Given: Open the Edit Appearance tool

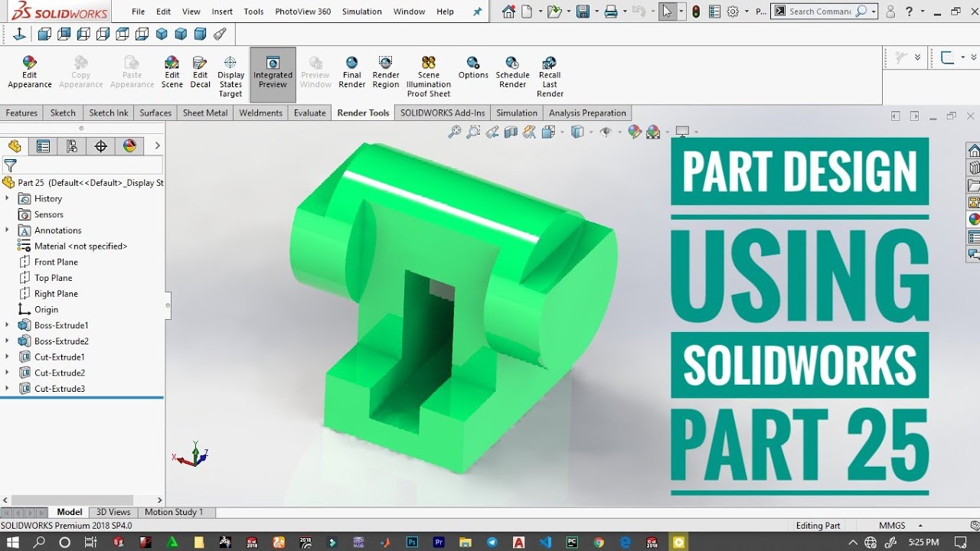Looking at the screenshot, I should (29, 73).
